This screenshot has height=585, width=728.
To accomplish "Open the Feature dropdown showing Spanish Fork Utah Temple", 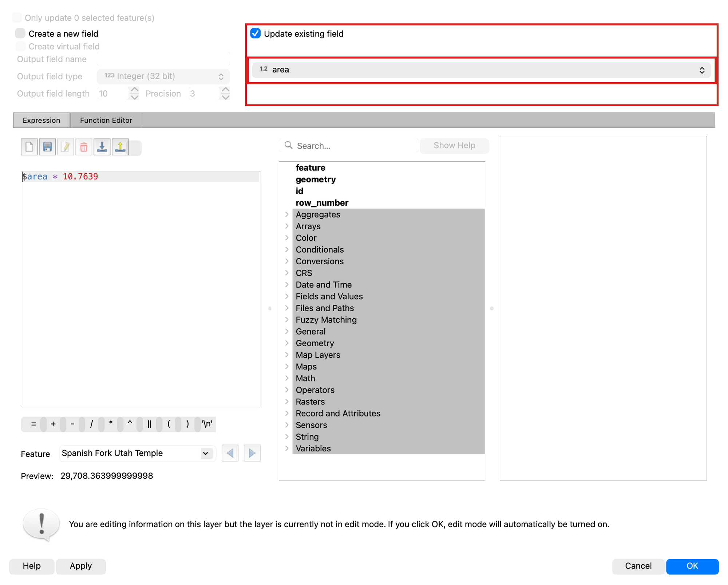I will point(138,453).
